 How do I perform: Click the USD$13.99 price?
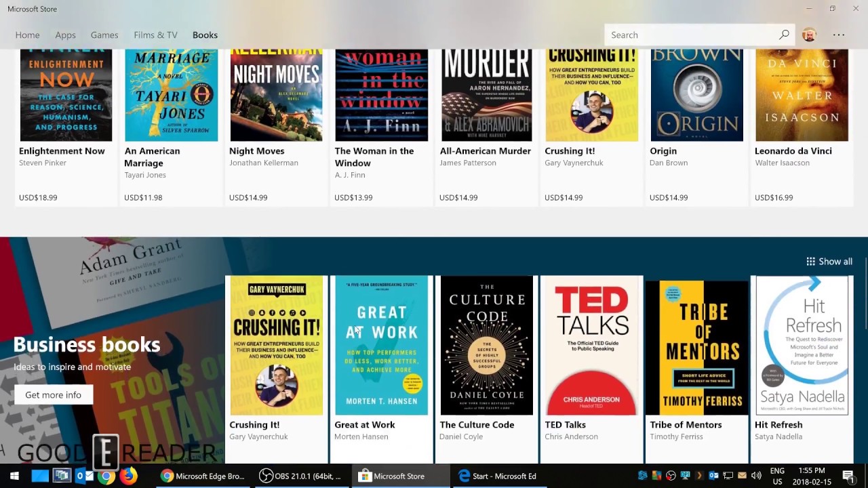pos(353,198)
